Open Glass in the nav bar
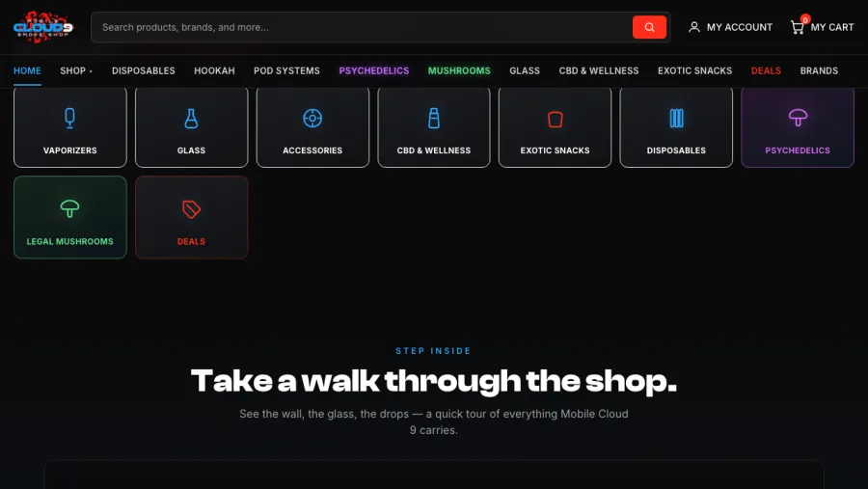This screenshot has height=489, width=868. point(525,70)
